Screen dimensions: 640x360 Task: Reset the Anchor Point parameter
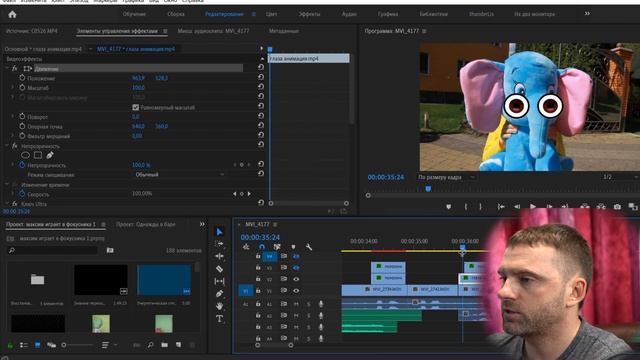pos(261,126)
